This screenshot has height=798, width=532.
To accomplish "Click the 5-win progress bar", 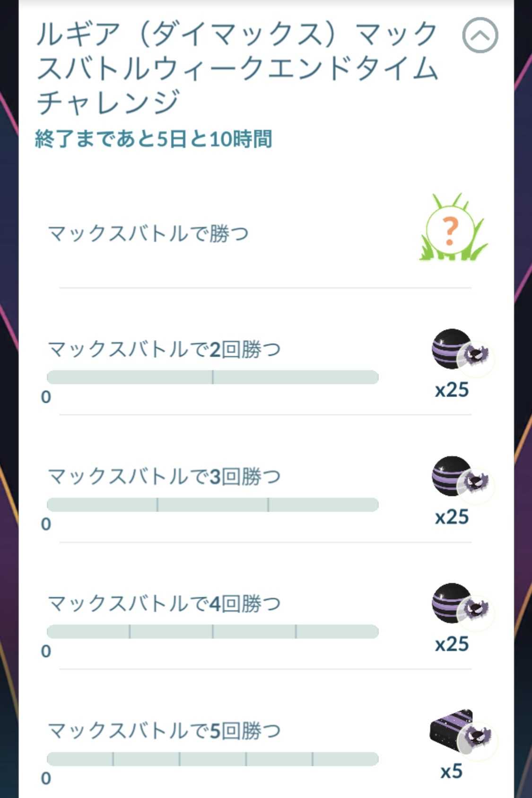I will [x=213, y=759].
